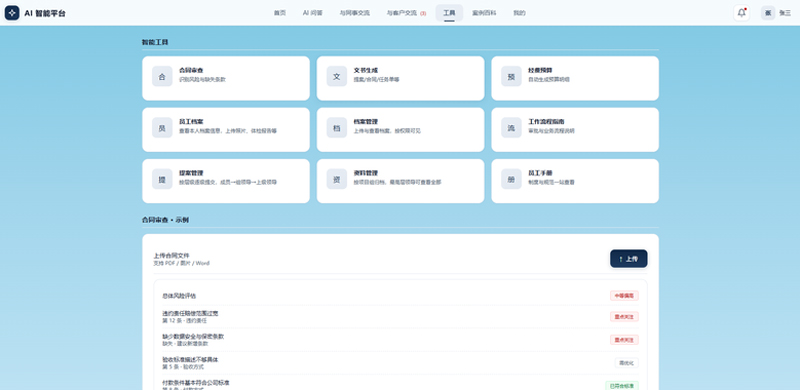The width and height of the screenshot is (800, 390).
Task: Click the 资 icon for 资料管理
Action: tap(337, 179)
